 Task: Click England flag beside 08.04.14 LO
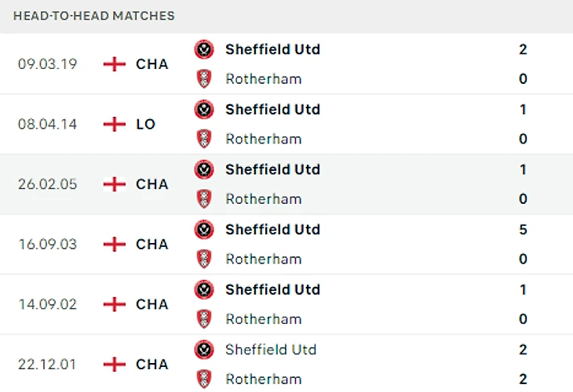click(x=115, y=124)
